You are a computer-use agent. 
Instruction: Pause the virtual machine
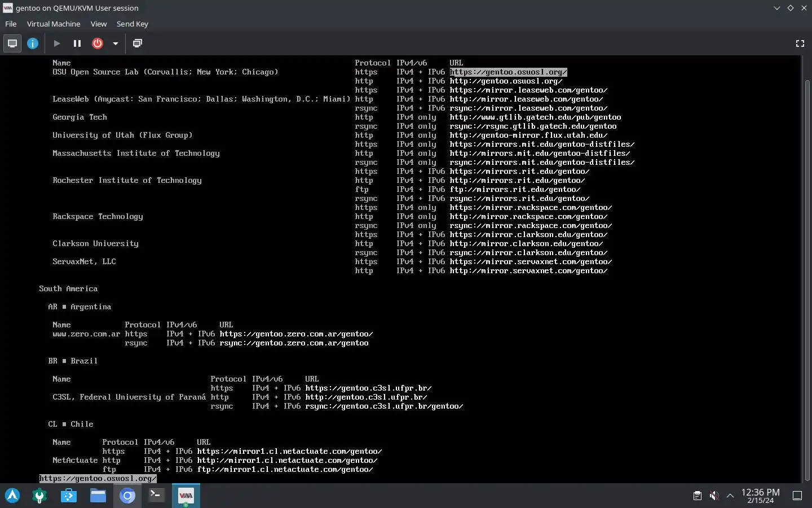click(x=77, y=43)
